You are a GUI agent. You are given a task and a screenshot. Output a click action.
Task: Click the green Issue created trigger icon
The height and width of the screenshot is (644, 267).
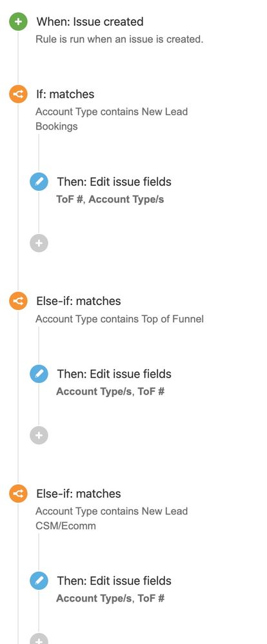click(x=18, y=21)
